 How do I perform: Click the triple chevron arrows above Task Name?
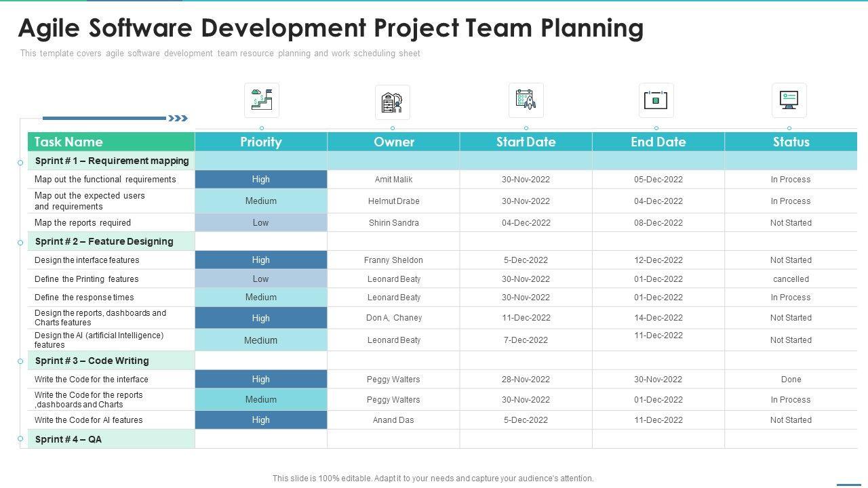click(178, 119)
